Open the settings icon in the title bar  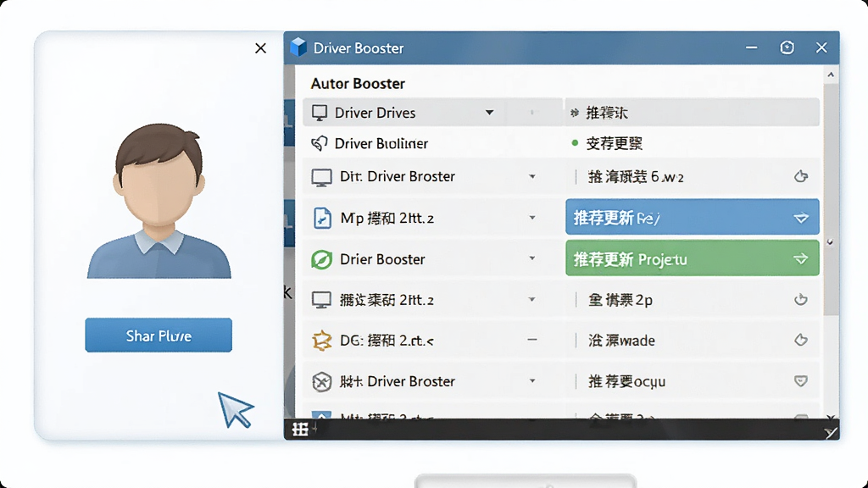787,47
